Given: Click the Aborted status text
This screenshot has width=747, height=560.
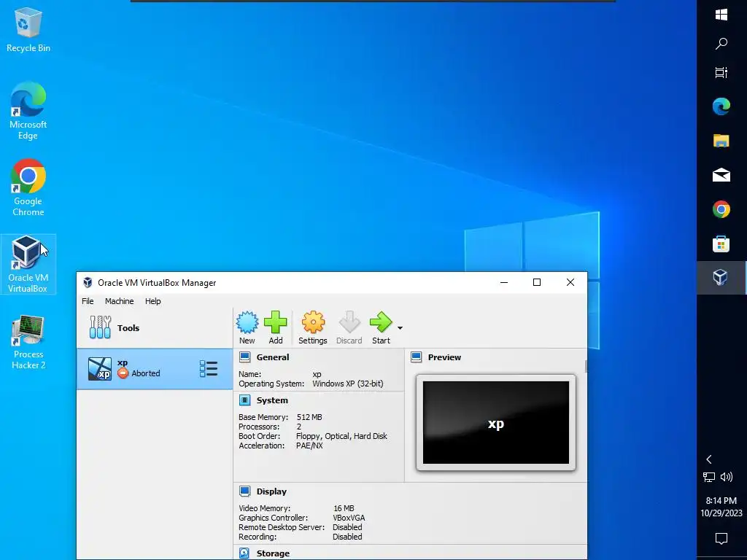Looking at the screenshot, I should tap(146, 373).
